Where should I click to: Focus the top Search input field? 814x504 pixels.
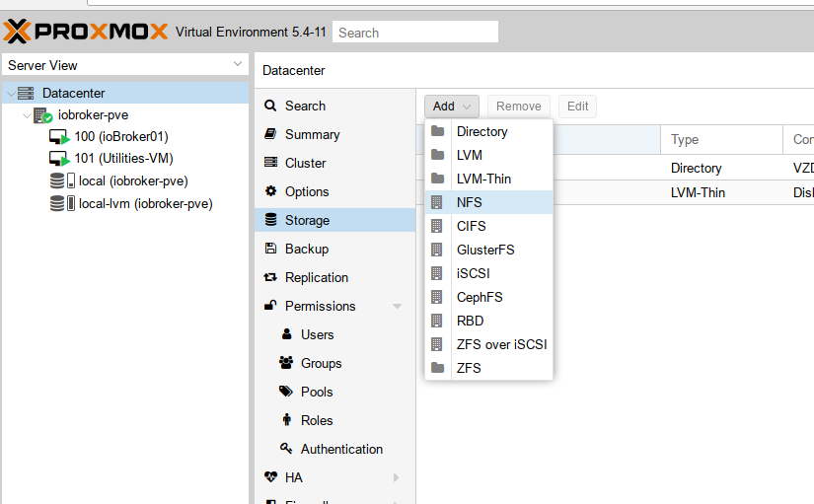(415, 33)
